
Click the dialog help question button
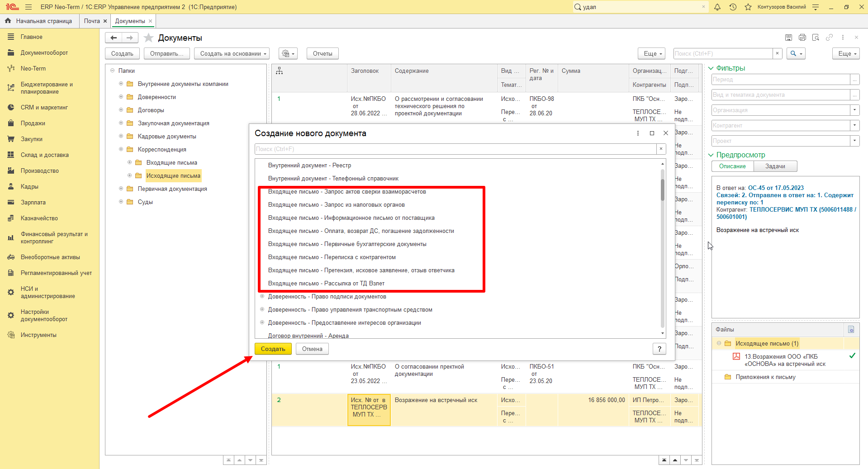click(659, 349)
